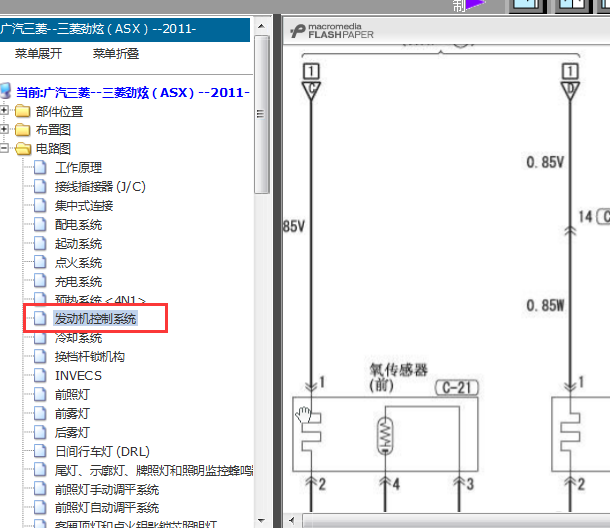The image size is (610, 528).
Task: Expand the 布置图 folder node
Action: click(4, 129)
